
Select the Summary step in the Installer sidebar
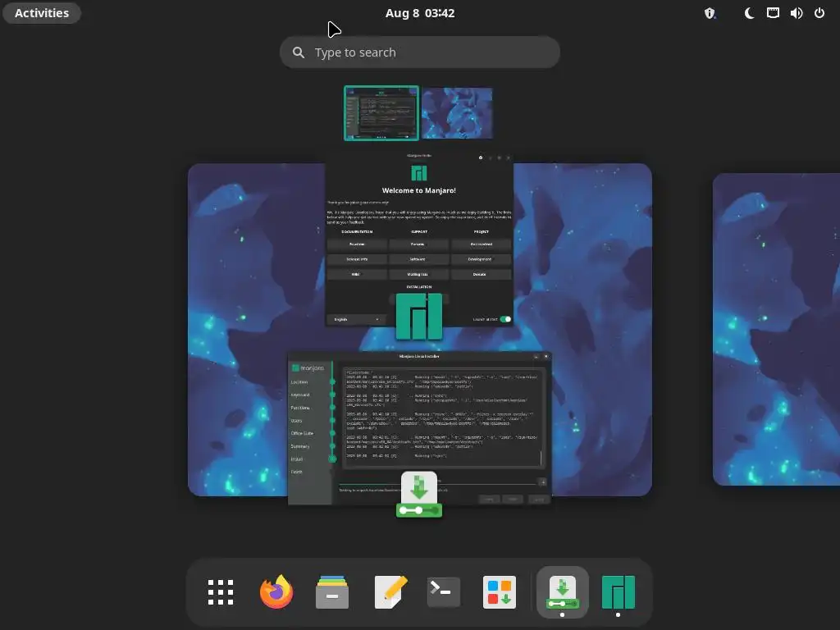coord(300,446)
